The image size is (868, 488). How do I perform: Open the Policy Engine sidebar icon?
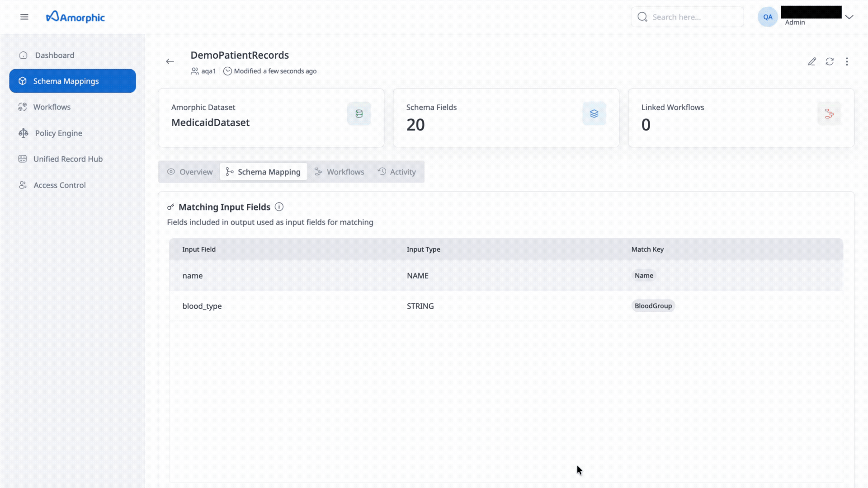point(23,133)
